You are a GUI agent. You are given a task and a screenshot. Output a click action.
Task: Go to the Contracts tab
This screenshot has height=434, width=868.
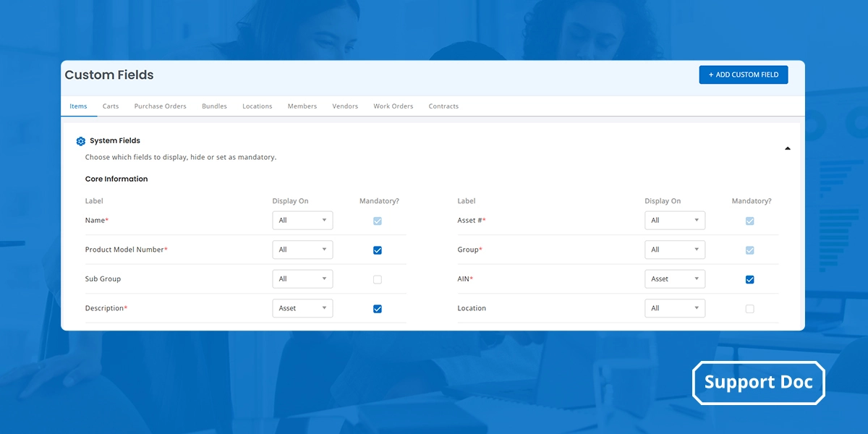[443, 106]
